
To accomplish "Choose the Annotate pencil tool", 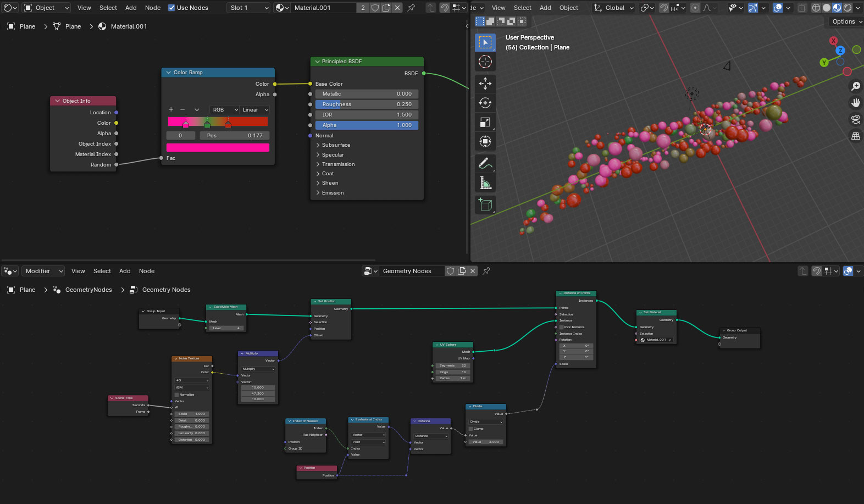I will 485,163.
